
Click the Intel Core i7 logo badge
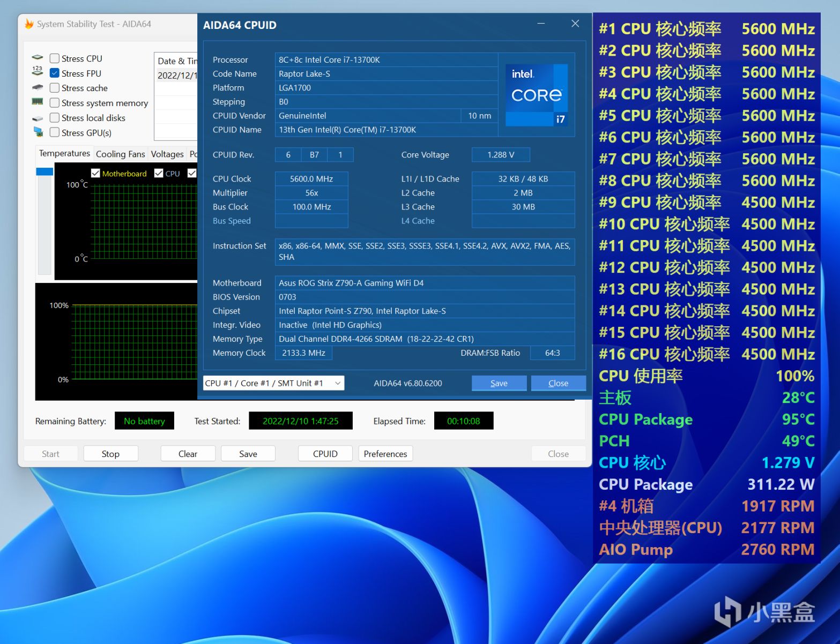pyautogui.click(x=537, y=95)
